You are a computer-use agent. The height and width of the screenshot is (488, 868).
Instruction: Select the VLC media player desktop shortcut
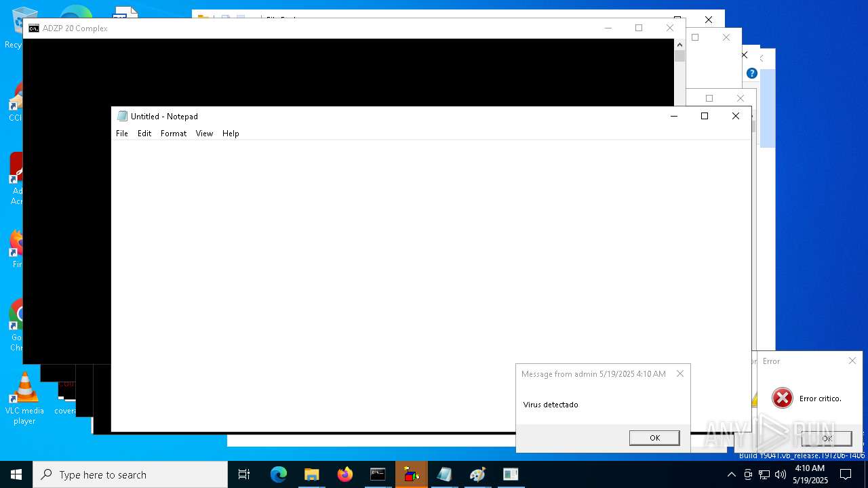click(x=24, y=399)
